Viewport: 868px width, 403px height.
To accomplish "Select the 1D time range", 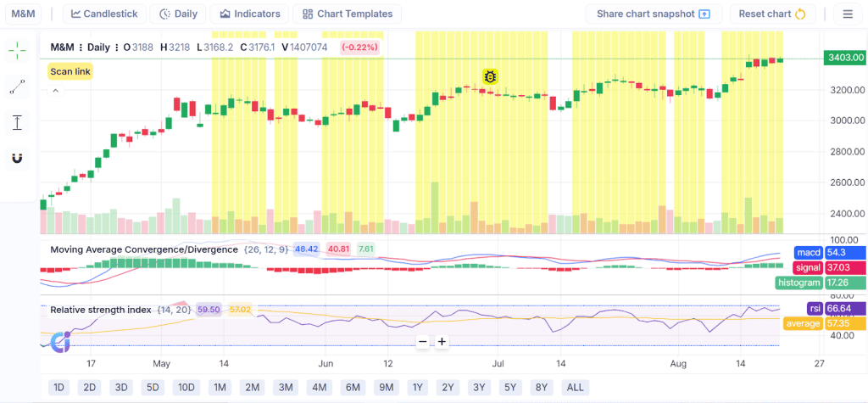I will 58,387.
